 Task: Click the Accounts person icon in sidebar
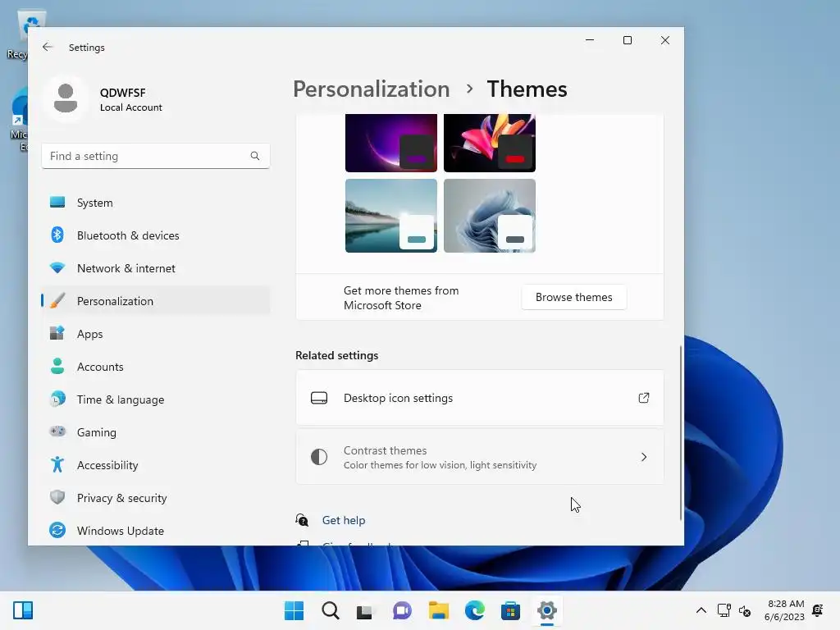point(57,367)
